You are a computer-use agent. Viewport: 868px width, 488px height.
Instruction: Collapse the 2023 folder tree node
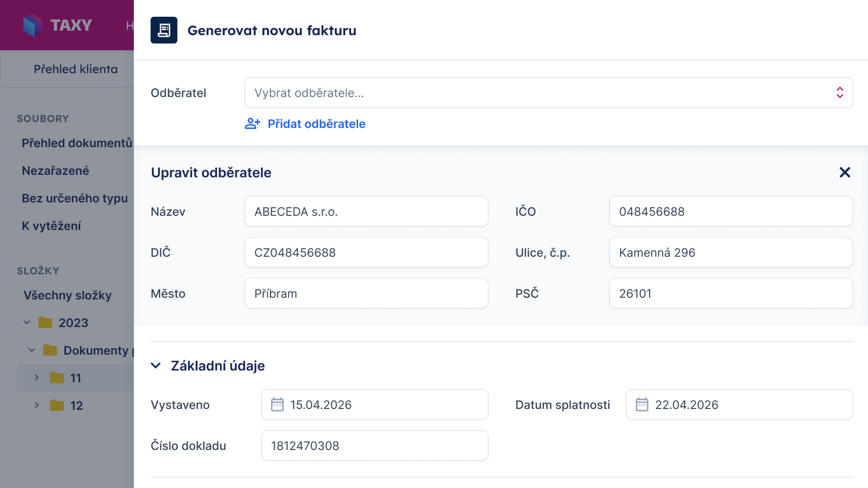[27, 323]
